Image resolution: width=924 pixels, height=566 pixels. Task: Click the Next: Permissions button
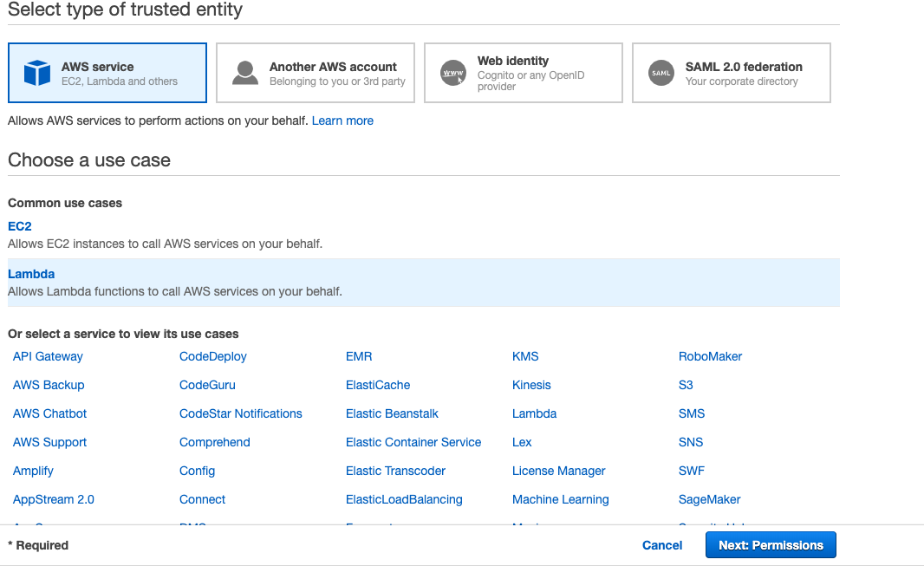(771, 545)
